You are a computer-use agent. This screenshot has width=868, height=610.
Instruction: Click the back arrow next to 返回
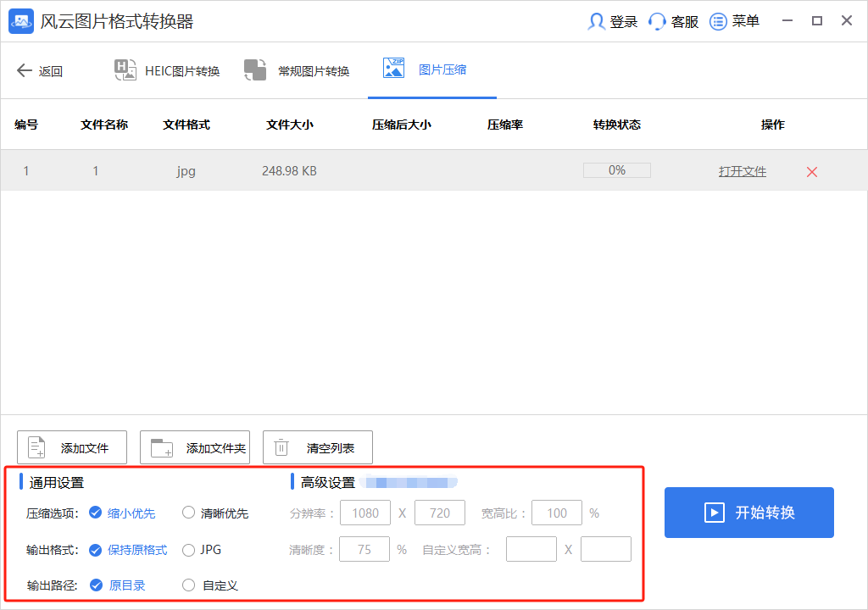25,70
